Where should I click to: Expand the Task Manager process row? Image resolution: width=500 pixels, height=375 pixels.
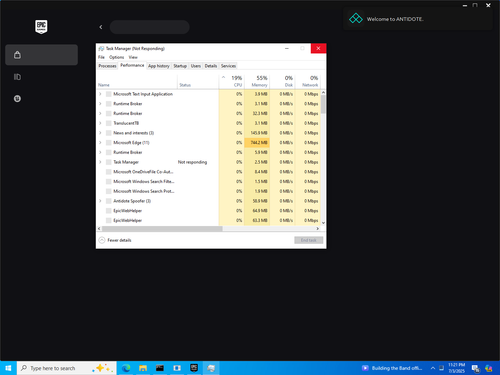[100, 162]
